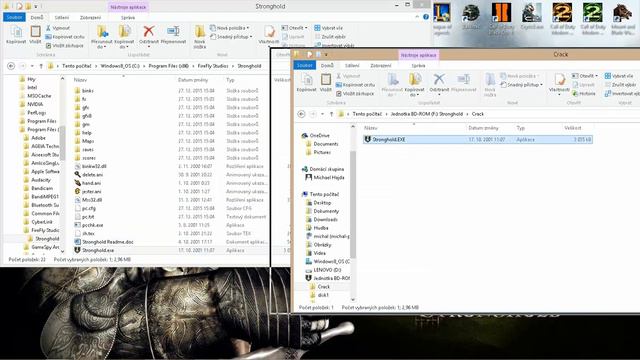Viewport: 640px width, 360px height.
Task: Click Invertovat výběr in Crack window
Action: (622, 93)
